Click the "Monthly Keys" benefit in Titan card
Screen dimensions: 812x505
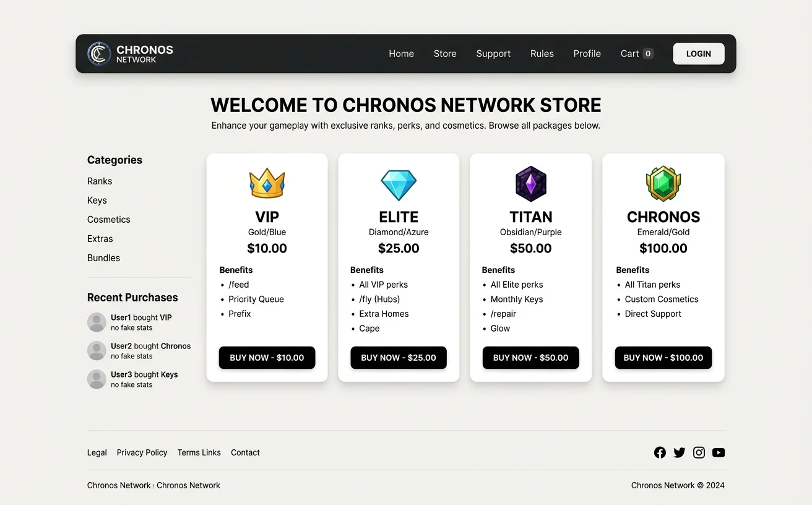click(x=517, y=299)
